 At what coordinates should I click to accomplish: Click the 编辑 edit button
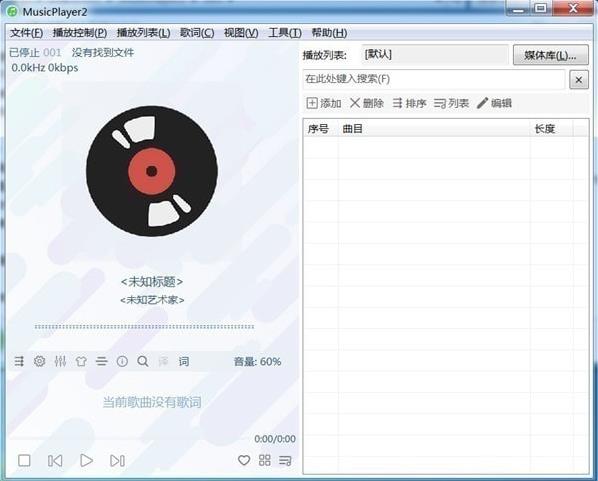(x=494, y=103)
